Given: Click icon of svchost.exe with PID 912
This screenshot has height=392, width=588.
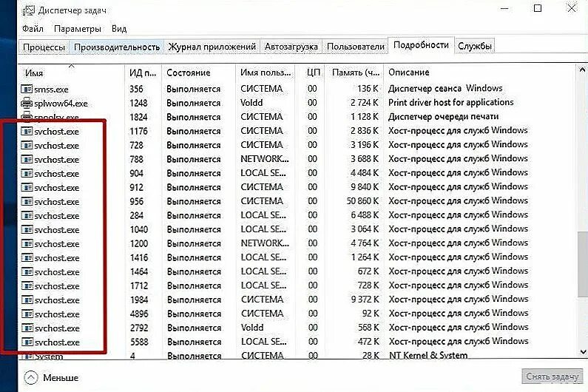Looking at the screenshot, I should (x=27, y=187).
